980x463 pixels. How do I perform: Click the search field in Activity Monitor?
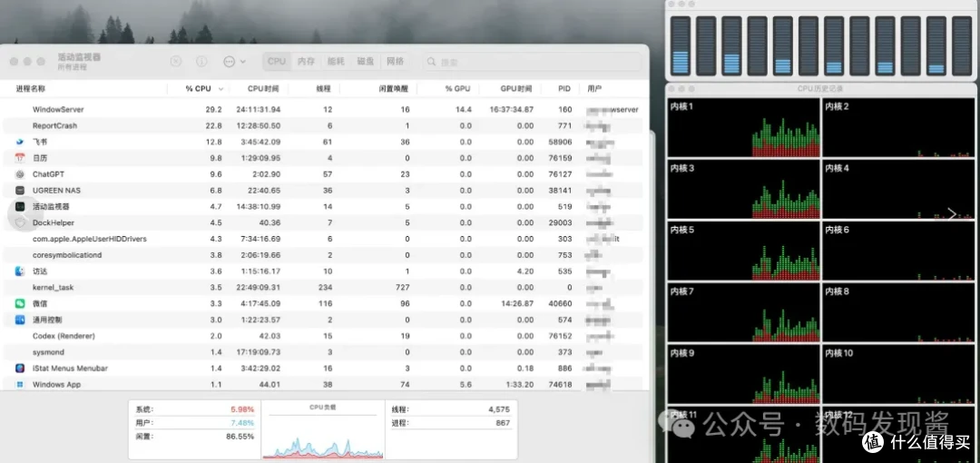pyautogui.click(x=531, y=62)
